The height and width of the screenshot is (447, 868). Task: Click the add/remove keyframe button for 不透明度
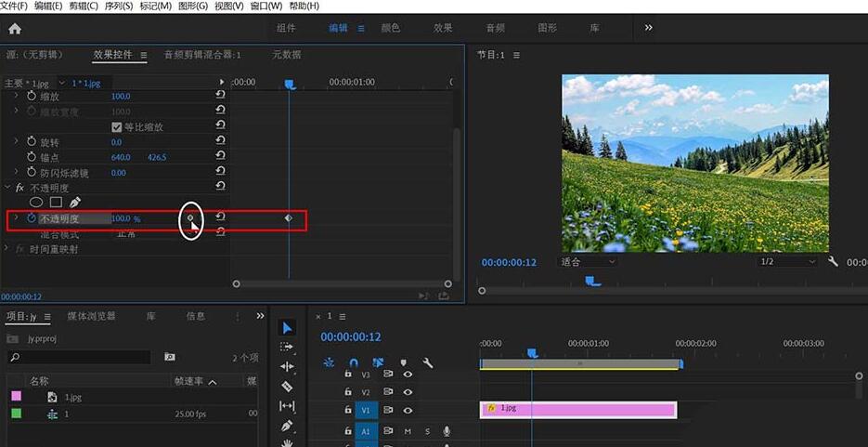tap(190, 218)
